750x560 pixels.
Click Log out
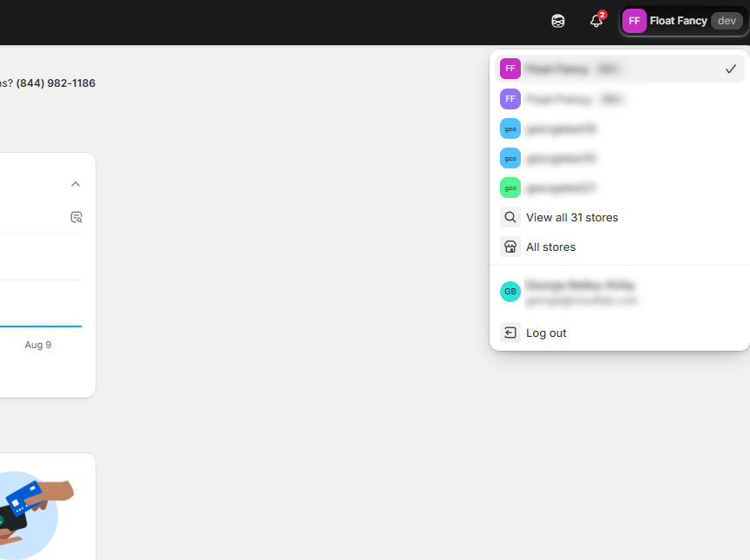pyautogui.click(x=546, y=333)
